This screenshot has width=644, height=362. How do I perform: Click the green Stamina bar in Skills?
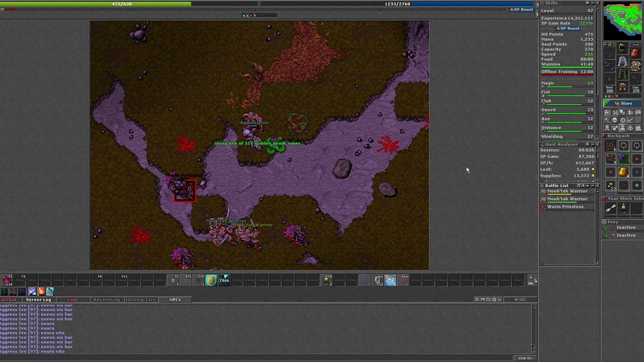567,67
